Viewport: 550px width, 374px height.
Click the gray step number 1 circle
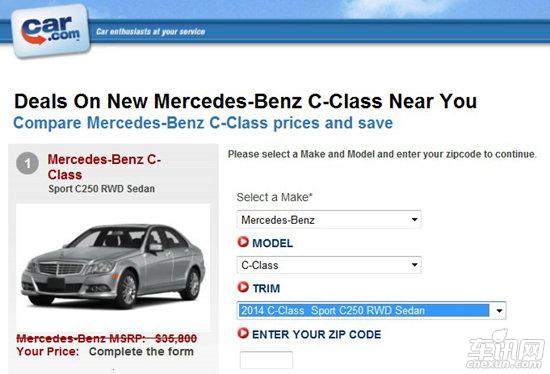coord(27,163)
